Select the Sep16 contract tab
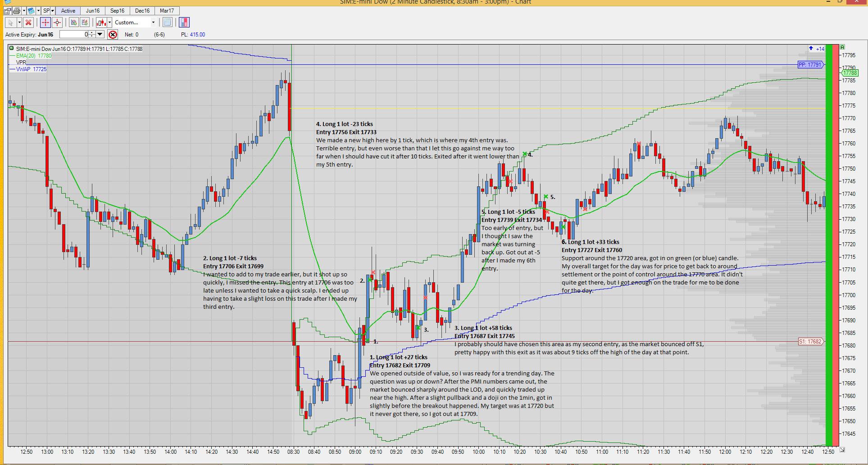 tap(118, 11)
